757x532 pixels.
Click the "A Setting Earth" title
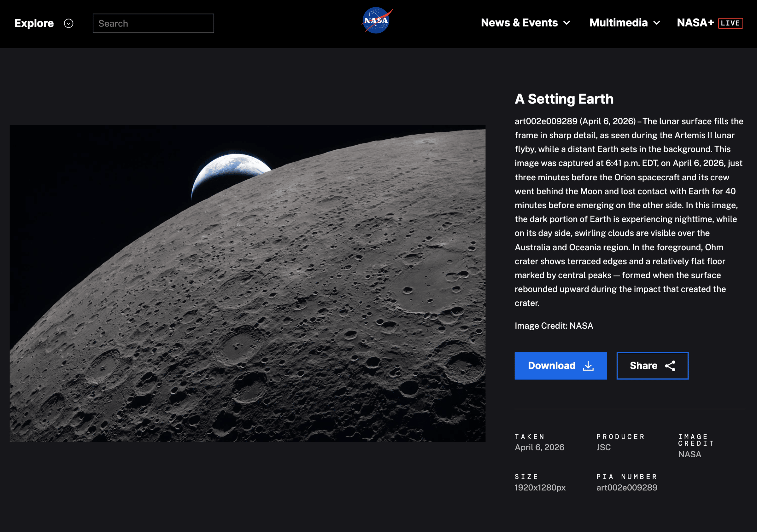tap(564, 99)
